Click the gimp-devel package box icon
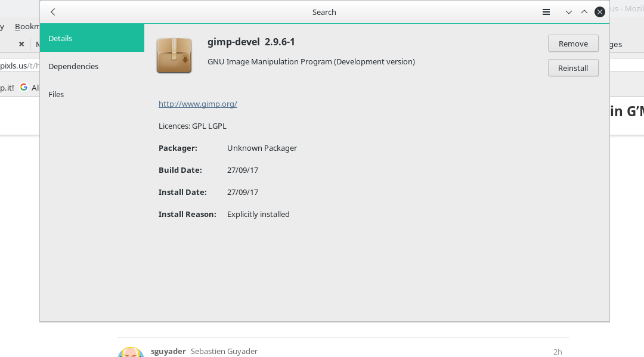 coord(174,55)
